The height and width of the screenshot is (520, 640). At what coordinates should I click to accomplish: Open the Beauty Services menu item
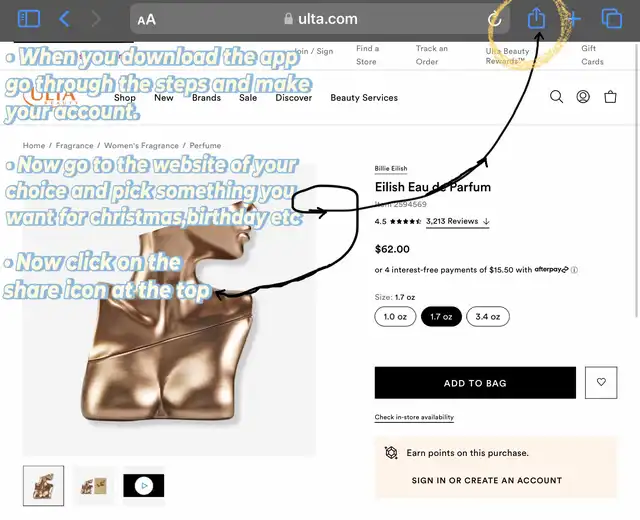tap(364, 98)
